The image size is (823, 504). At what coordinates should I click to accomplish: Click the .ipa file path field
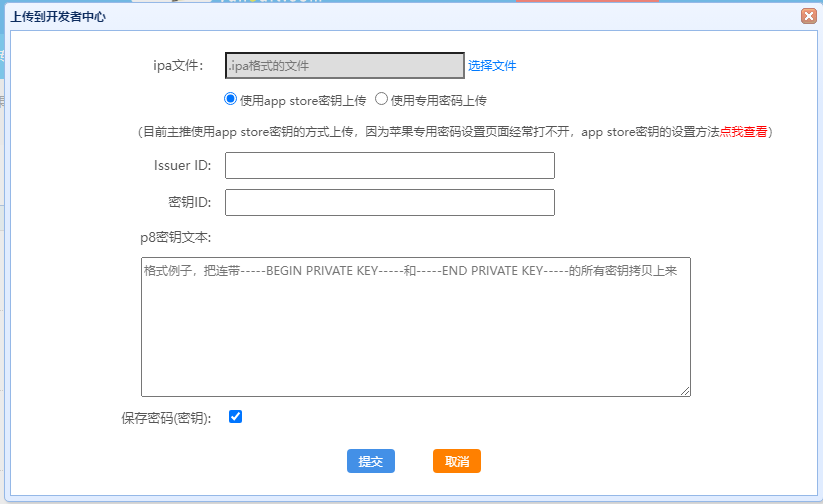click(345, 66)
